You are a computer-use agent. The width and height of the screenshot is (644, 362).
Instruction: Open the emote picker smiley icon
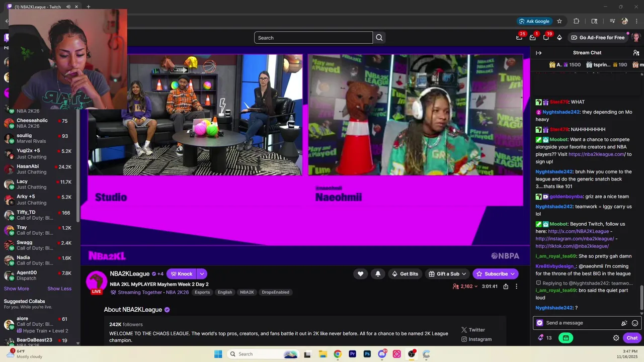click(x=635, y=323)
